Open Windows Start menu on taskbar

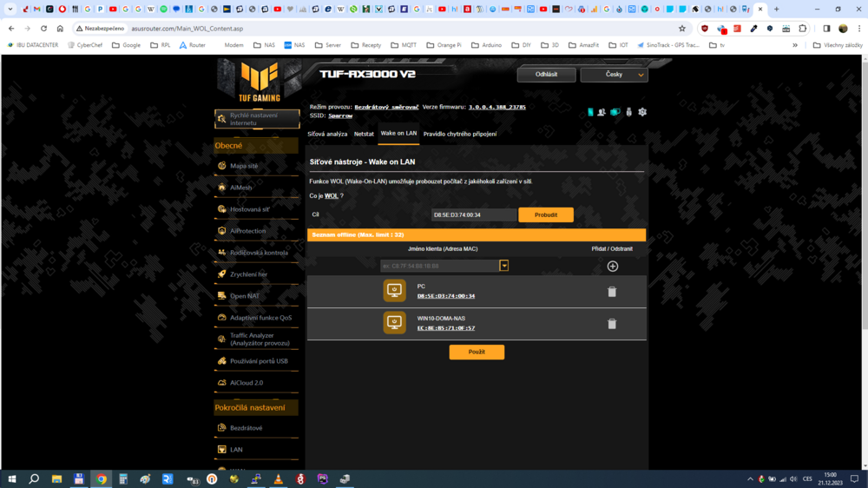click(x=12, y=478)
